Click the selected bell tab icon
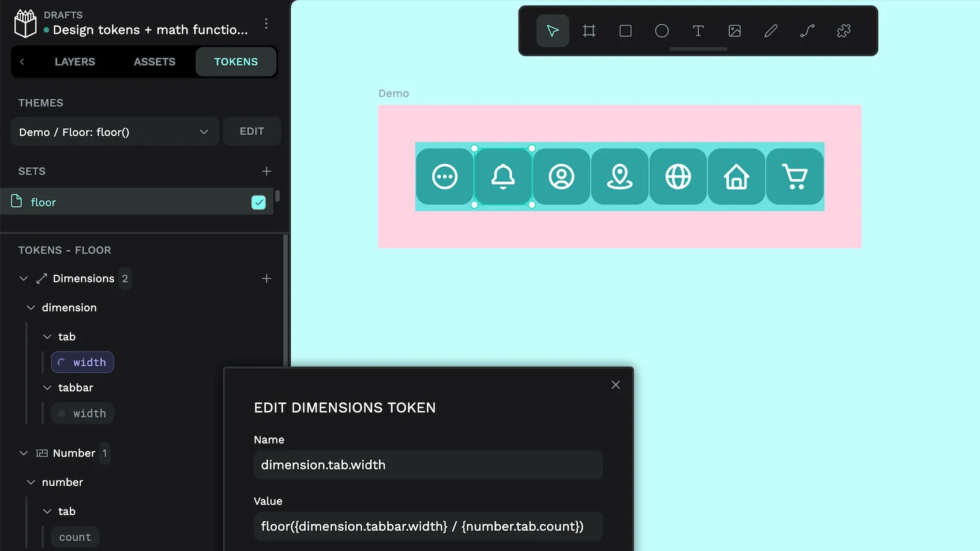980x551 pixels. click(x=503, y=177)
